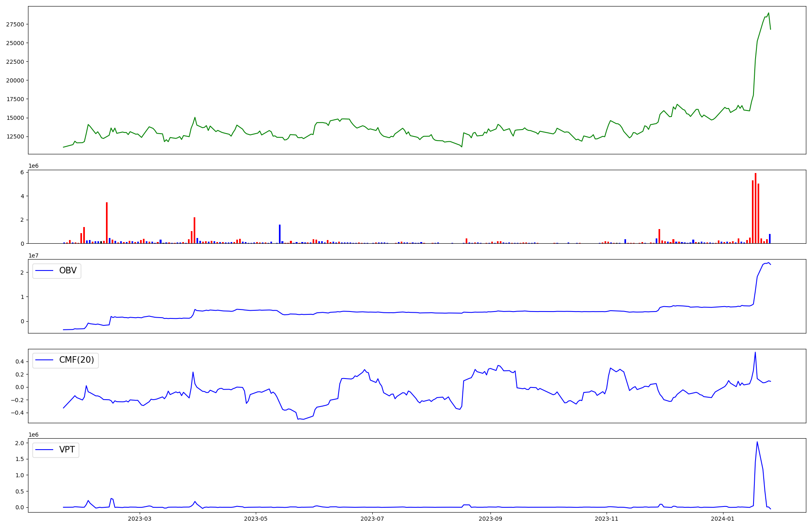Screen dimensions: 812x528
Task: Click the tall blue volume bar in May 2023
Action: coord(280,234)
